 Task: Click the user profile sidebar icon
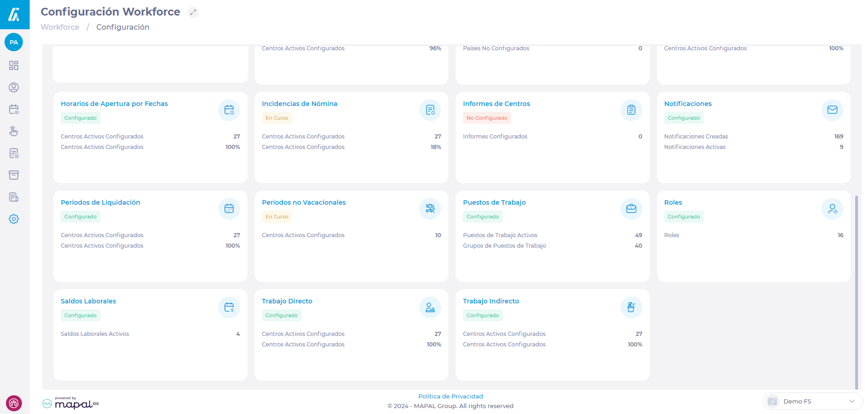(14, 87)
